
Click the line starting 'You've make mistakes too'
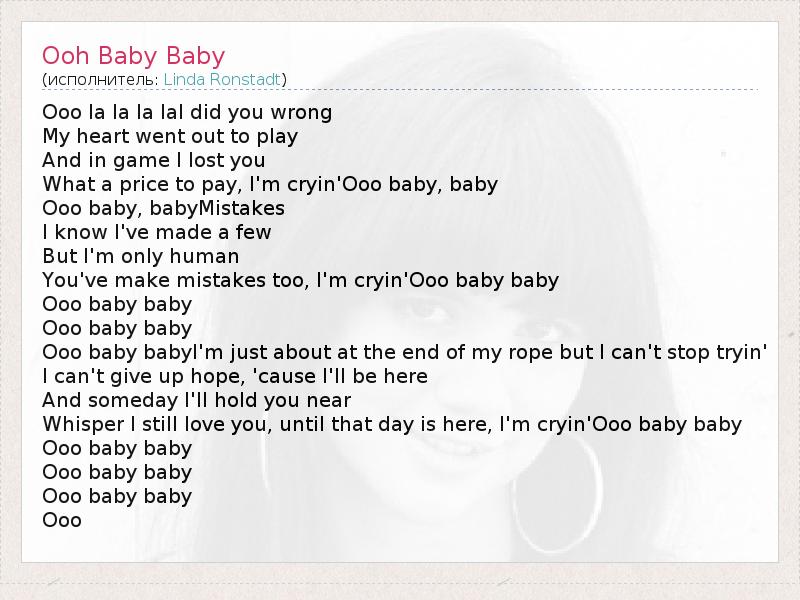coord(301,280)
